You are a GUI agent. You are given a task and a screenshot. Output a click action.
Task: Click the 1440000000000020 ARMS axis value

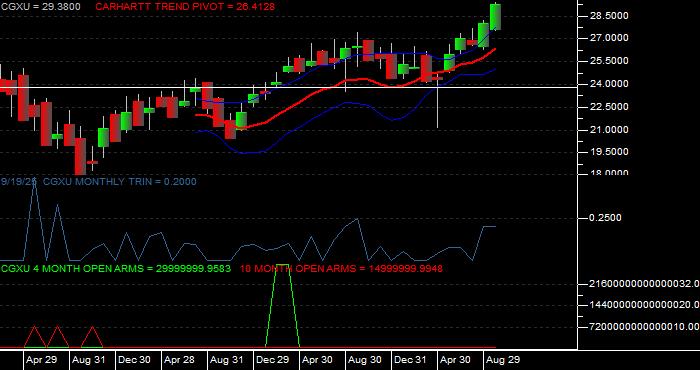pyautogui.click(x=644, y=305)
